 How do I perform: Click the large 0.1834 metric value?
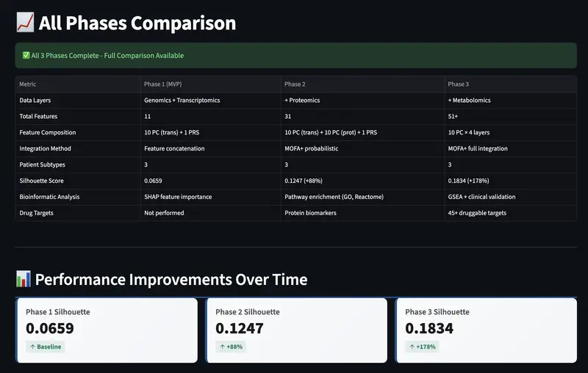429,328
